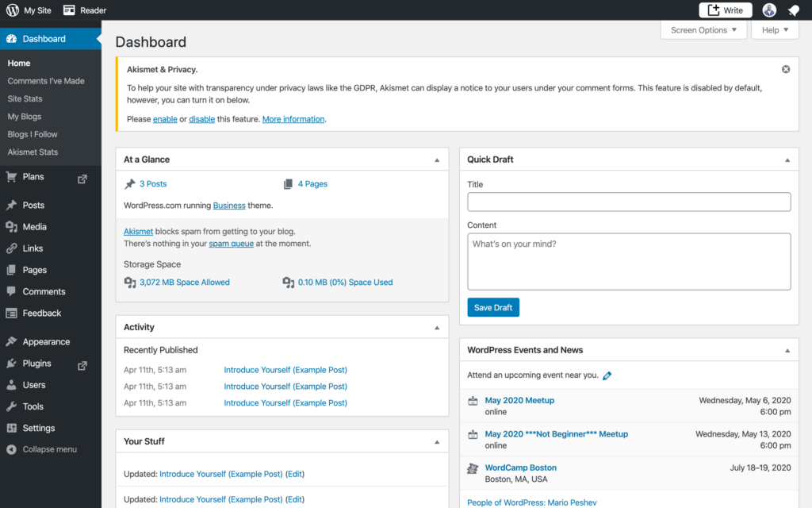Screen dimensions: 812x508
Task: Collapse the Activity panel
Action: (x=437, y=328)
